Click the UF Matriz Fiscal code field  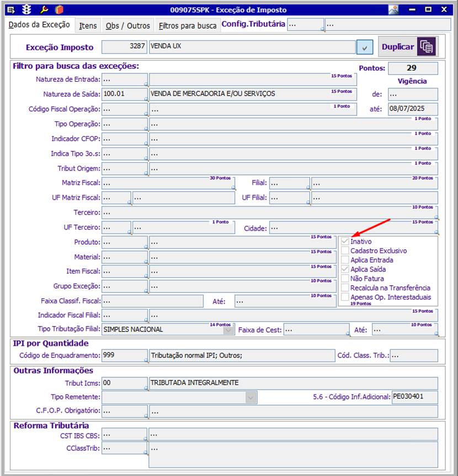(116, 197)
